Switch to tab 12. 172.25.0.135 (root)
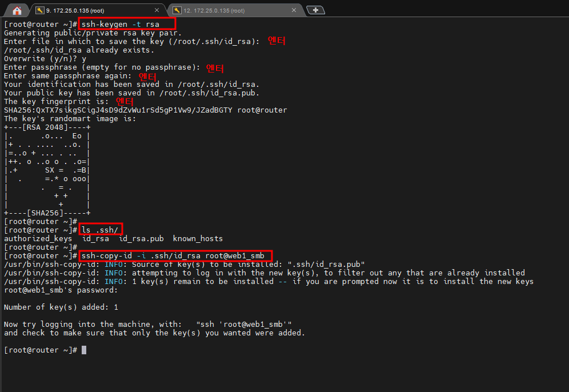The width and height of the screenshot is (569, 392). 235,10
